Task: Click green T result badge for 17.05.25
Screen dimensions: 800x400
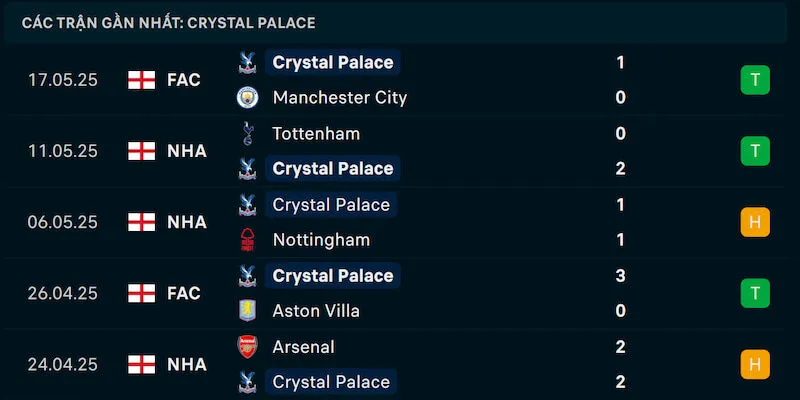Action: tap(755, 80)
